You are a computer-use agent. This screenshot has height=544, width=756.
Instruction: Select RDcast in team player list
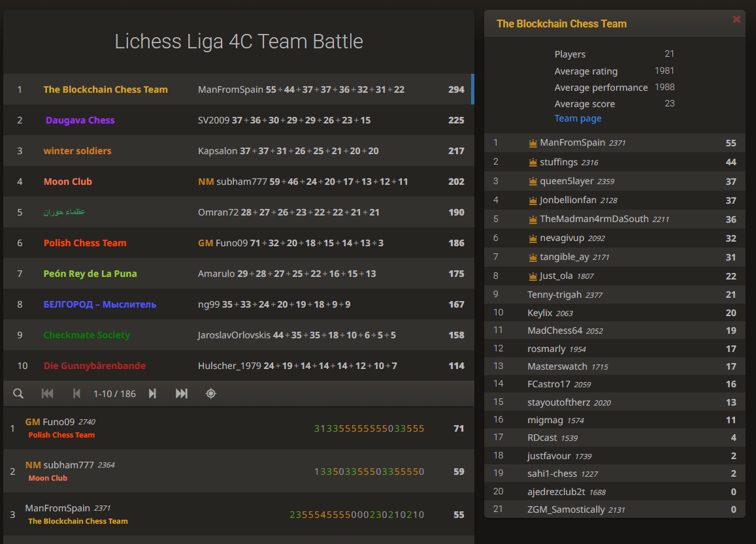click(x=615, y=438)
